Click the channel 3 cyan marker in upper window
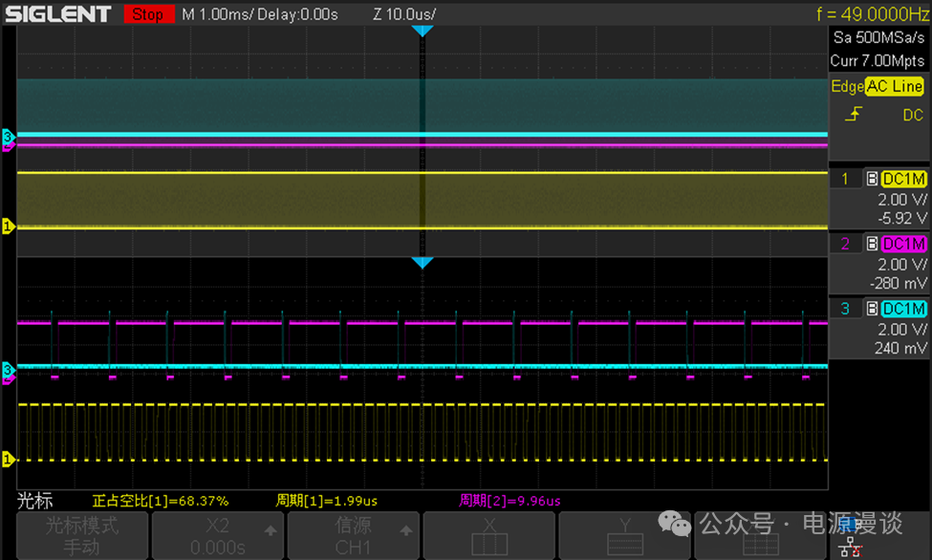 click(x=8, y=138)
